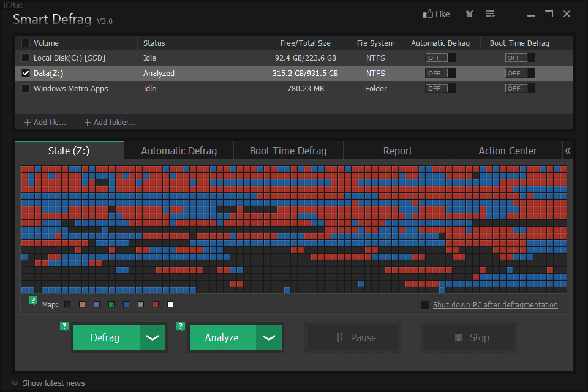Enable shut down PC after defragmentation checkbox

[x=425, y=305]
